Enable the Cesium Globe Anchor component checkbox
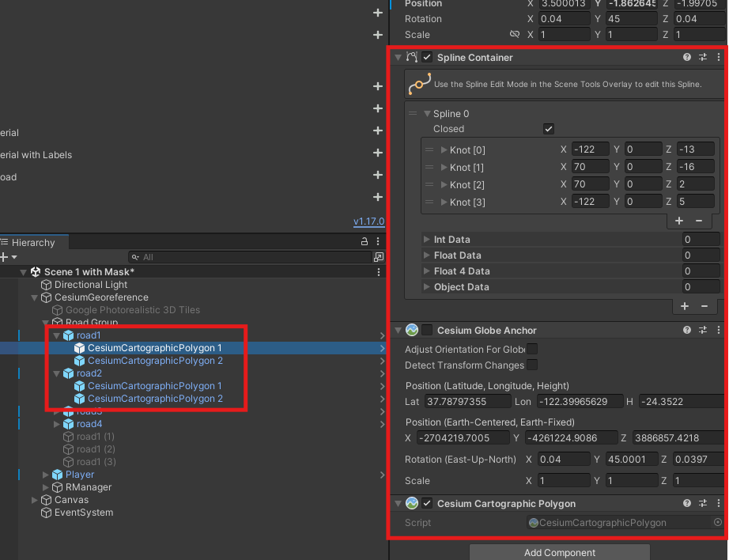Screen dimensions: 729x560 427,331
